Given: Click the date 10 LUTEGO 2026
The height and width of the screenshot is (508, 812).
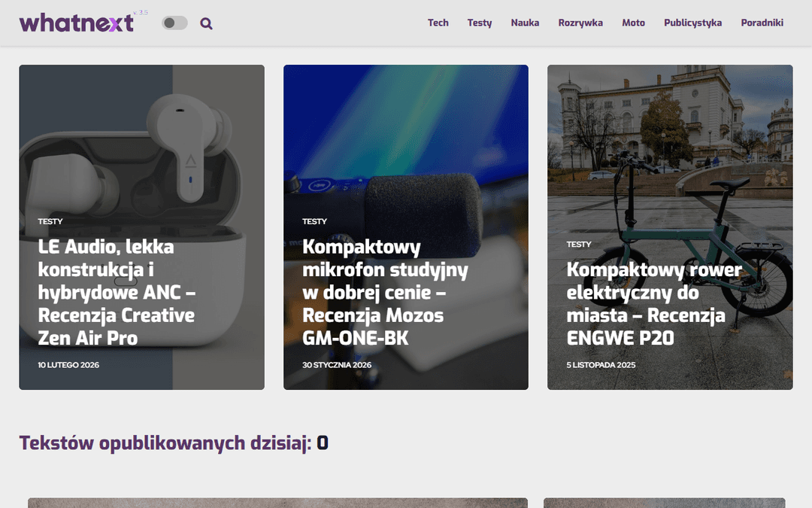Looking at the screenshot, I should (68, 365).
